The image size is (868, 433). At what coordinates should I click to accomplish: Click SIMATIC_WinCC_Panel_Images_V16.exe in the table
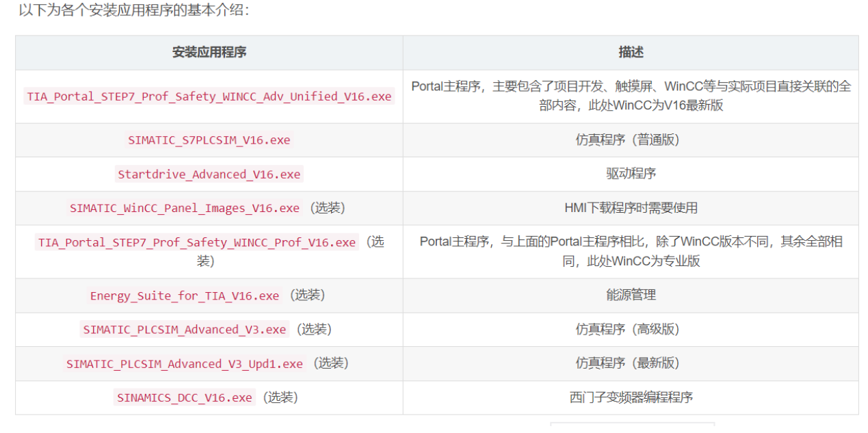(185, 208)
